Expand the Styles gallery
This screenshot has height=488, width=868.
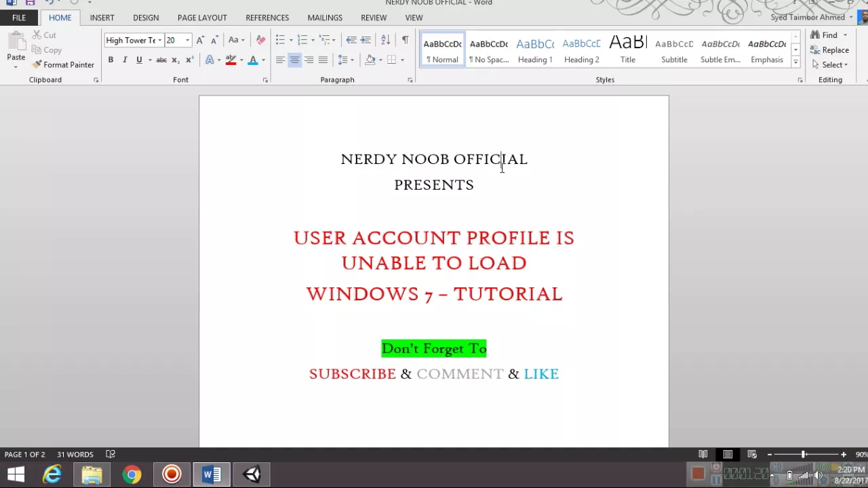(795, 62)
